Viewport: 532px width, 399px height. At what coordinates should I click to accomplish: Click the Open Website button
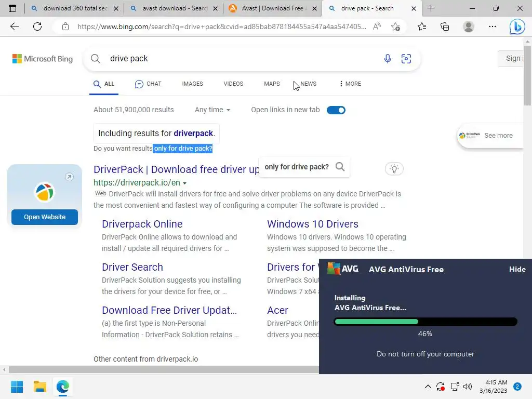45,217
